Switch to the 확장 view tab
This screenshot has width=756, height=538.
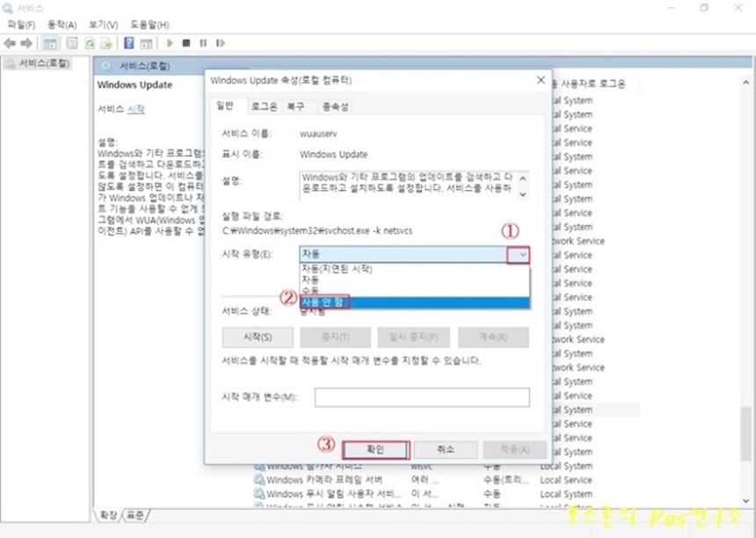pyautogui.click(x=108, y=515)
